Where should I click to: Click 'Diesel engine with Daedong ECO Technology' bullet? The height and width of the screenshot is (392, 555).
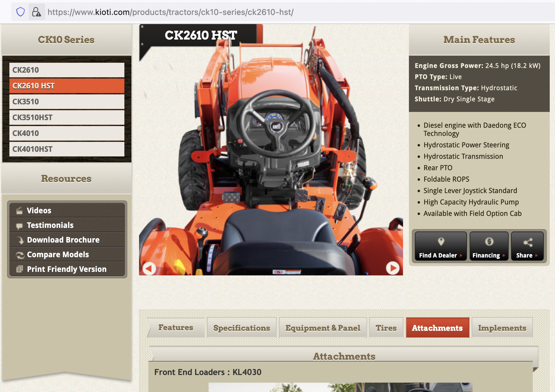click(x=475, y=129)
